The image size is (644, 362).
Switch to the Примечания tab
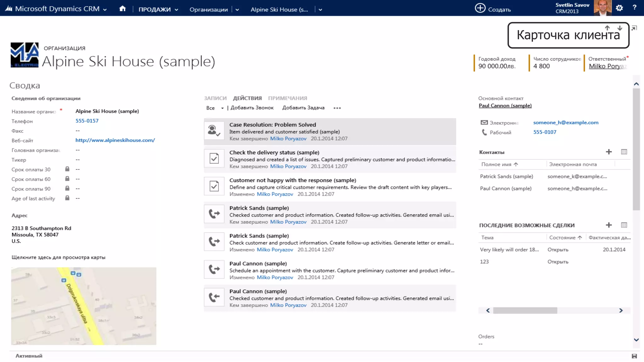coord(287,98)
